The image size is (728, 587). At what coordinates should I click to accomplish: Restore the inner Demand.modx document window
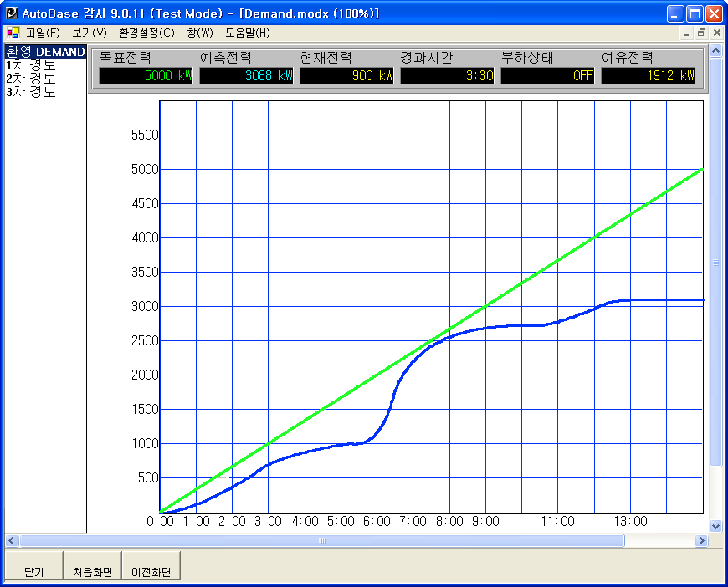click(x=701, y=33)
